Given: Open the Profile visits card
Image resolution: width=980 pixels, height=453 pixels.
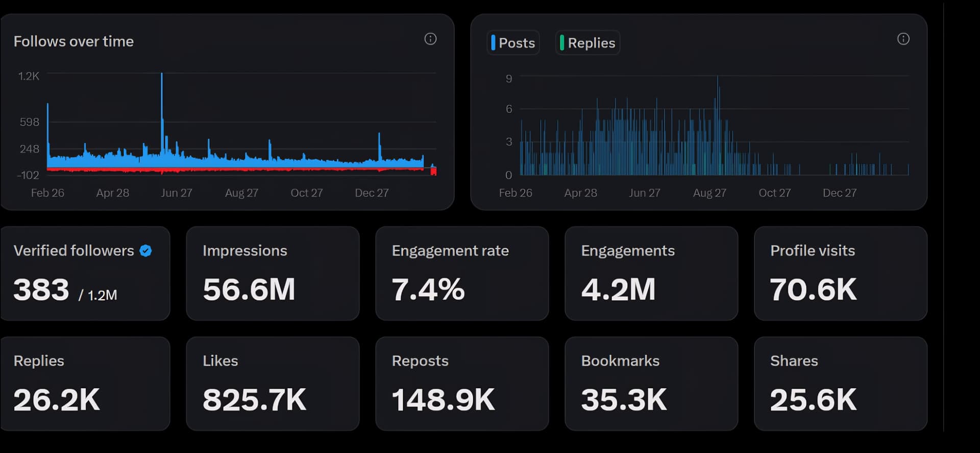Looking at the screenshot, I should pos(840,273).
